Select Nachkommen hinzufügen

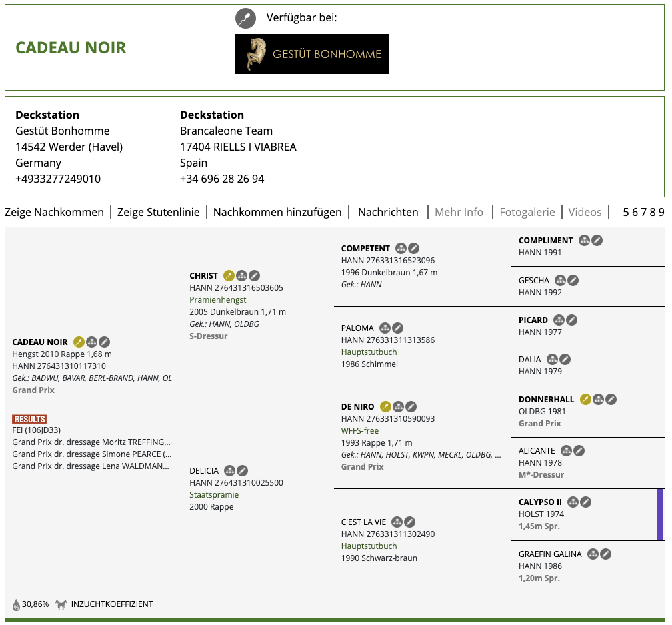(277, 212)
